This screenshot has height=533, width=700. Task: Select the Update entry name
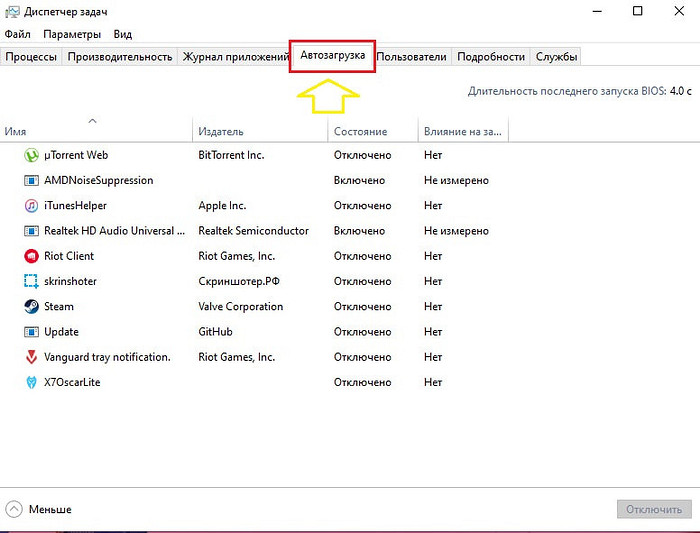[61, 332]
